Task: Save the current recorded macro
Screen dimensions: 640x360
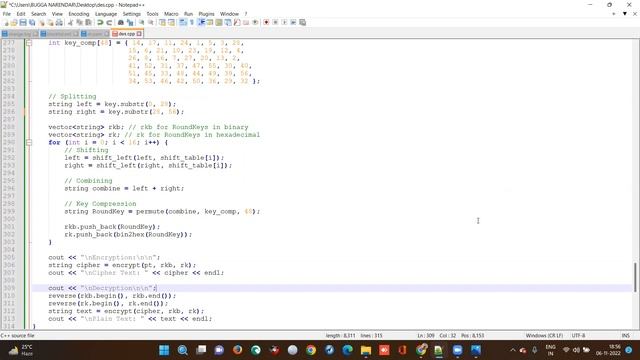Action: [302, 22]
